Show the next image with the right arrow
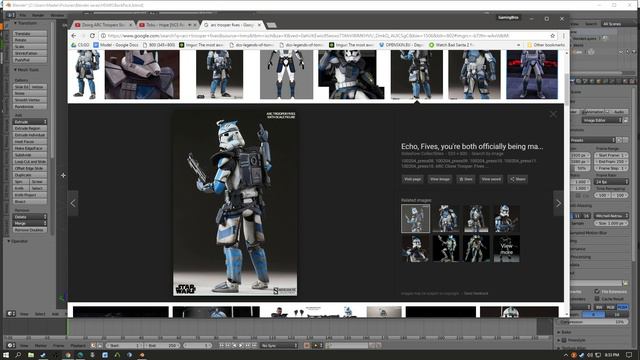This screenshot has height=360, width=640. pyautogui.click(x=558, y=203)
